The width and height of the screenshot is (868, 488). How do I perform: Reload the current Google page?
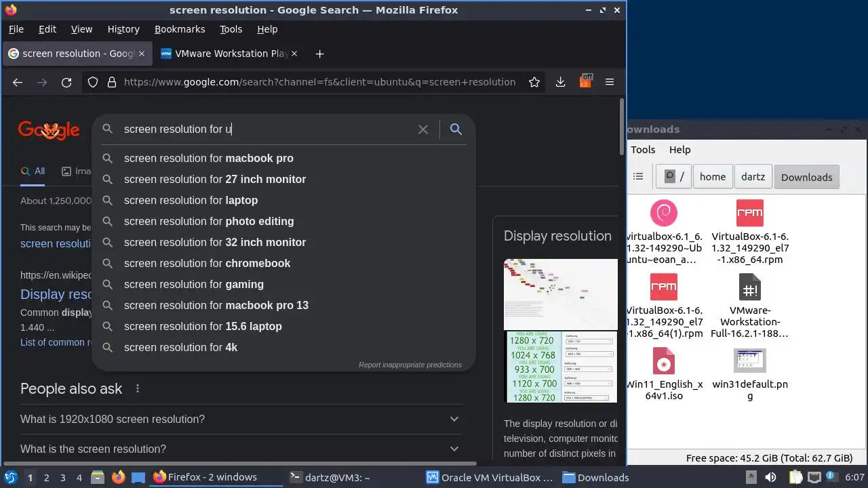[x=66, y=82]
